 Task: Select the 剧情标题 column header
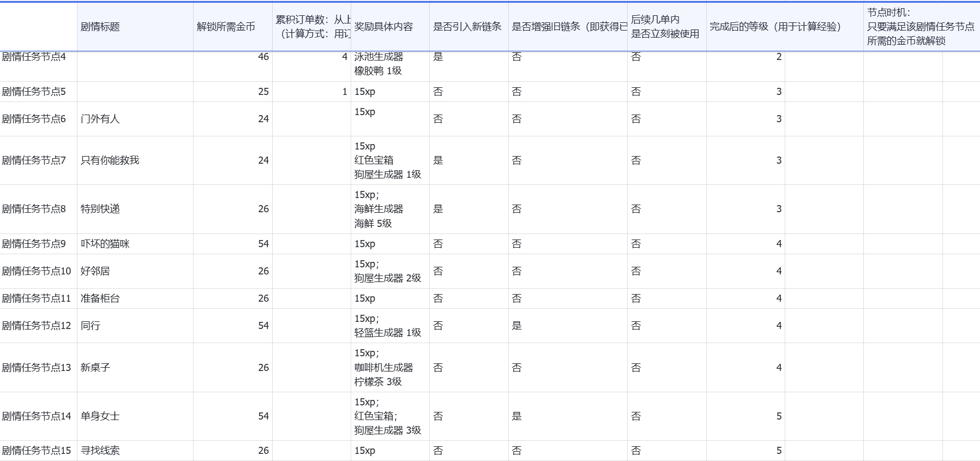(135, 27)
